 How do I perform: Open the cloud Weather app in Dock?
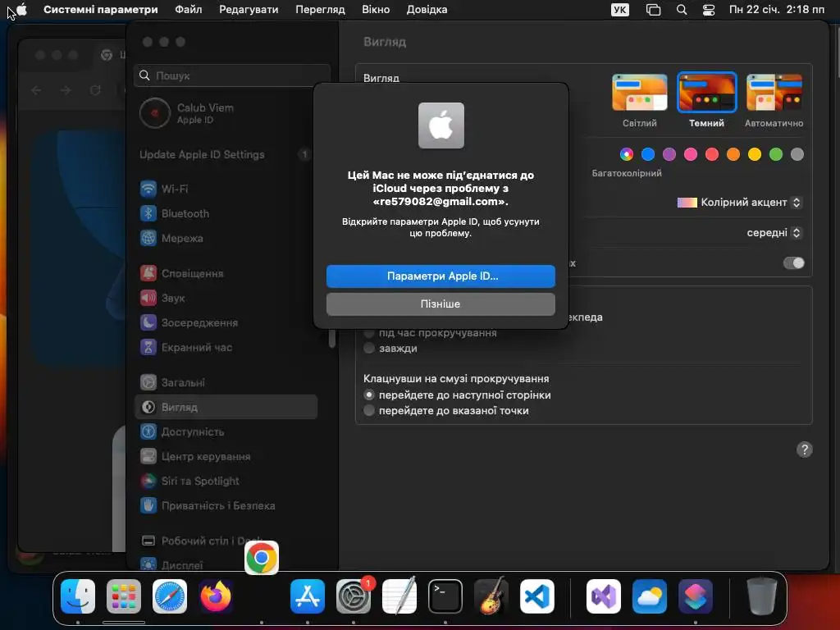coord(650,596)
